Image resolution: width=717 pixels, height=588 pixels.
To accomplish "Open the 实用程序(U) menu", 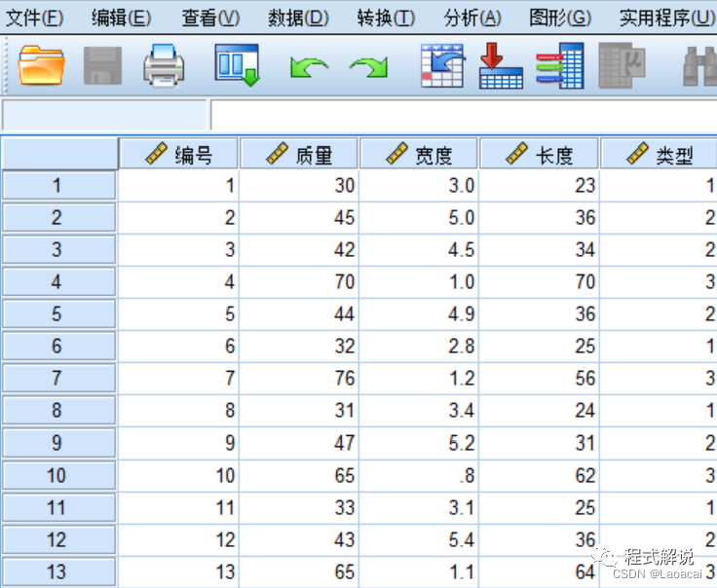I will tap(667, 18).
